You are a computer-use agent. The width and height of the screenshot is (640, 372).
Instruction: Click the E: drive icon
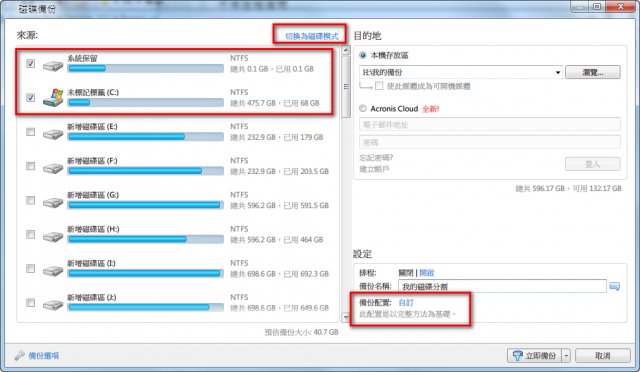point(53,134)
